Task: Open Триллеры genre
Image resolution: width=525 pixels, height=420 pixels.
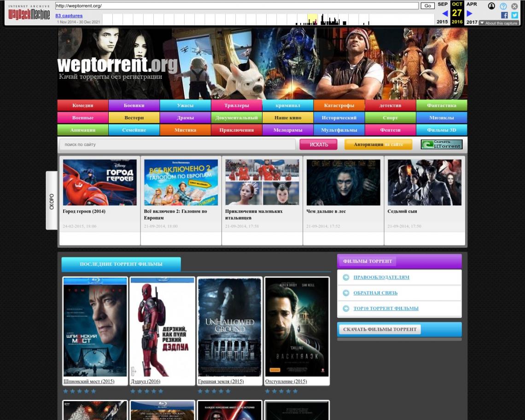Action: 236,105
